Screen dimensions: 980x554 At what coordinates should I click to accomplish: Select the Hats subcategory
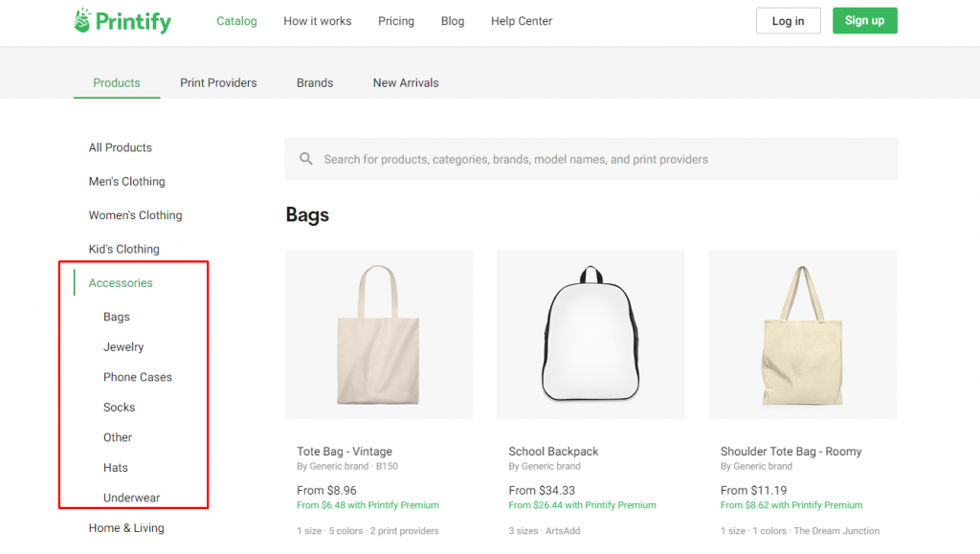(x=116, y=467)
